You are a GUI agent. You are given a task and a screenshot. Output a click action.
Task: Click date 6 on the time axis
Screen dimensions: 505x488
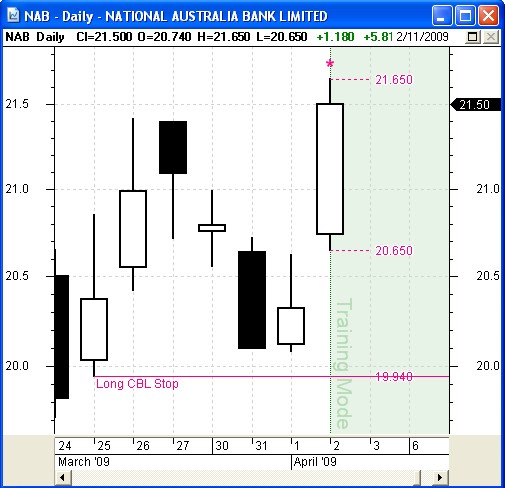point(415,446)
